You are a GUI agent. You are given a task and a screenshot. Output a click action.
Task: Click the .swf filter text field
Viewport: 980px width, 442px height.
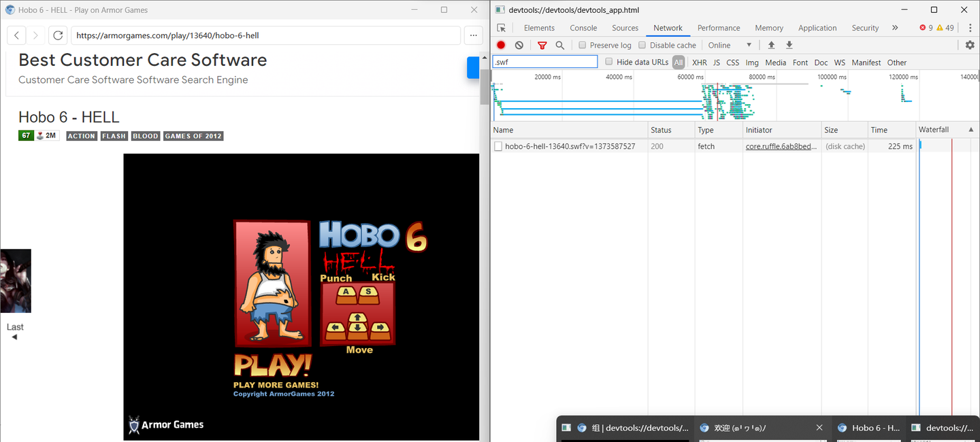point(544,62)
